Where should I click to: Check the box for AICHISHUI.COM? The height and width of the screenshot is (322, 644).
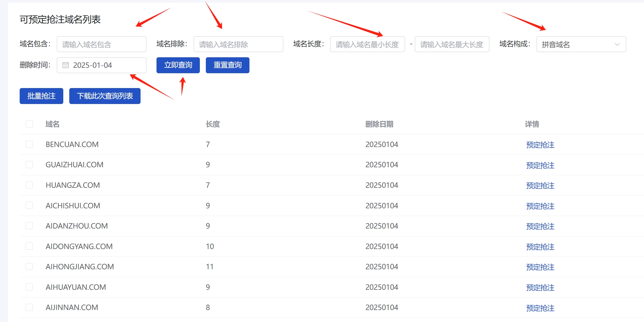(x=29, y=205)
